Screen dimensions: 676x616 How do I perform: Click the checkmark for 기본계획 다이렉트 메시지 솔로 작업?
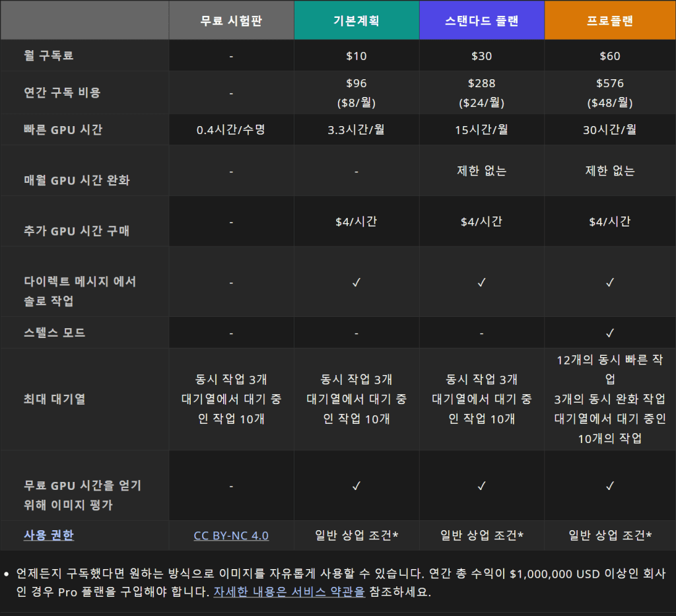click(356, 282)
